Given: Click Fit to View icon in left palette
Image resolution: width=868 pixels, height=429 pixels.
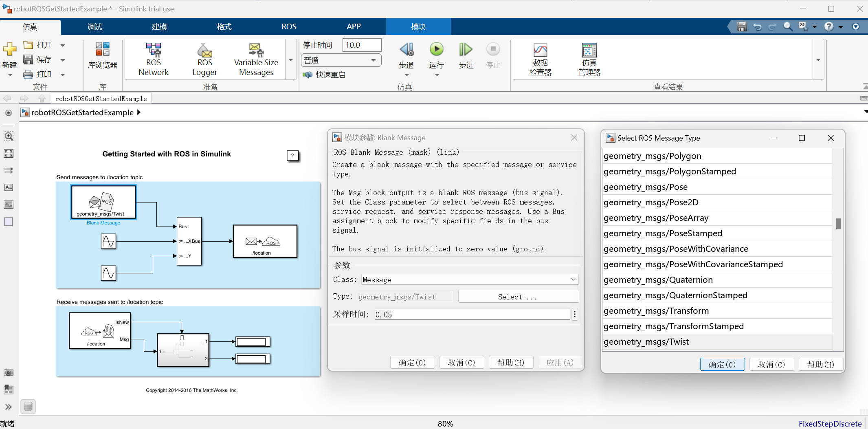Looking at the screenshot, I should click(9, 153).
